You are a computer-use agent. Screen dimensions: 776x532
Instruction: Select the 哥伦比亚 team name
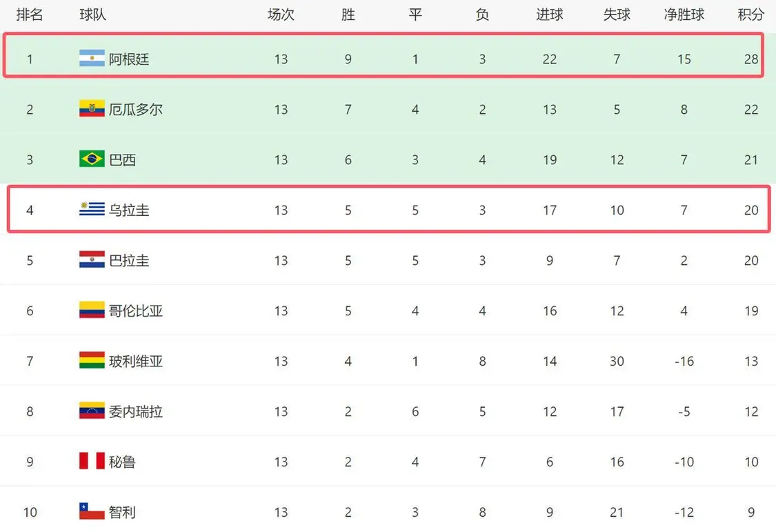point(136,311)
